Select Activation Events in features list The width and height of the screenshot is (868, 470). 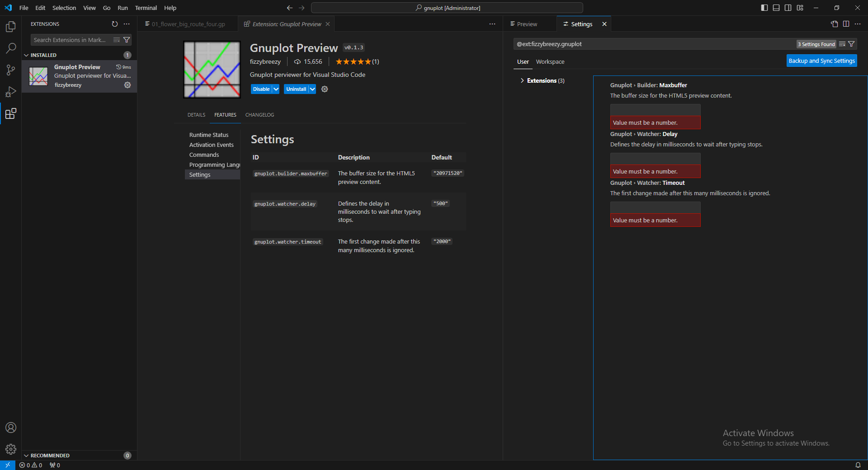pos(211,145)
